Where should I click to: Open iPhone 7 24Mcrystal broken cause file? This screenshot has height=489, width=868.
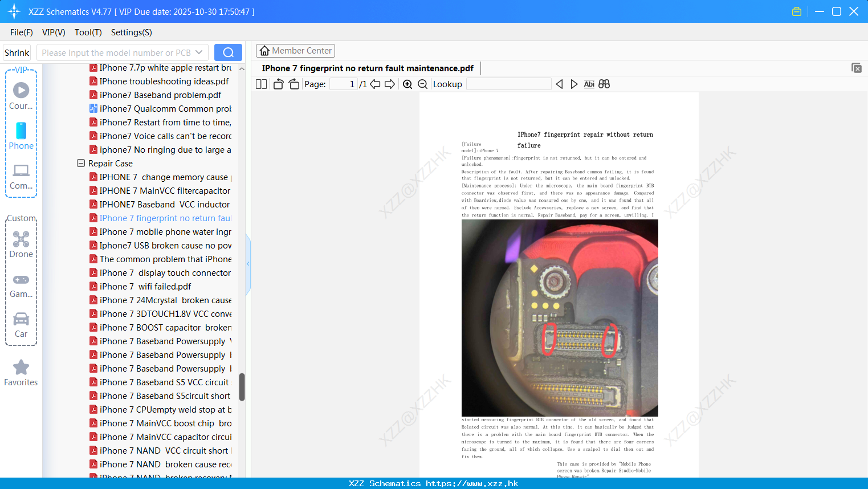tap(160, 300)
